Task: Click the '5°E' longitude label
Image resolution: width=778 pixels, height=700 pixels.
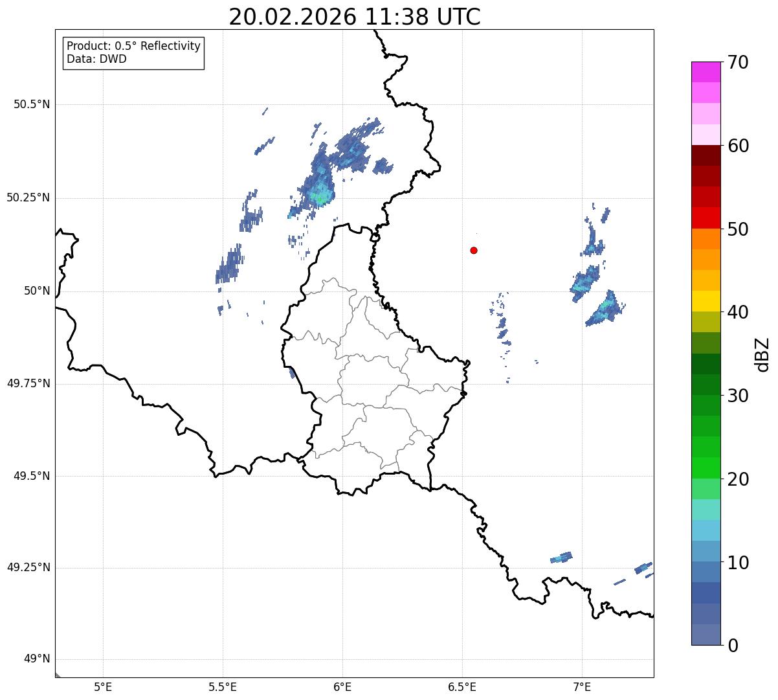Action: [103, 687]
